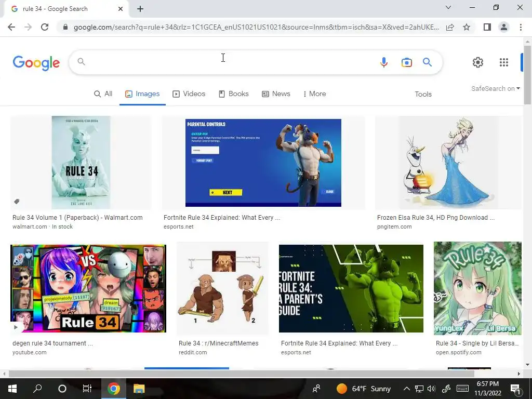Open Google quick settings gear
The width and height of the screenshot is (532, 399).
point(478,62)
